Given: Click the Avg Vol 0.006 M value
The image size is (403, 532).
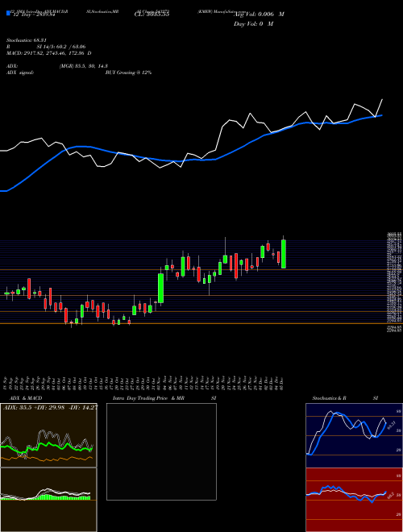Looking at the screenshot, I should [259, 15].
